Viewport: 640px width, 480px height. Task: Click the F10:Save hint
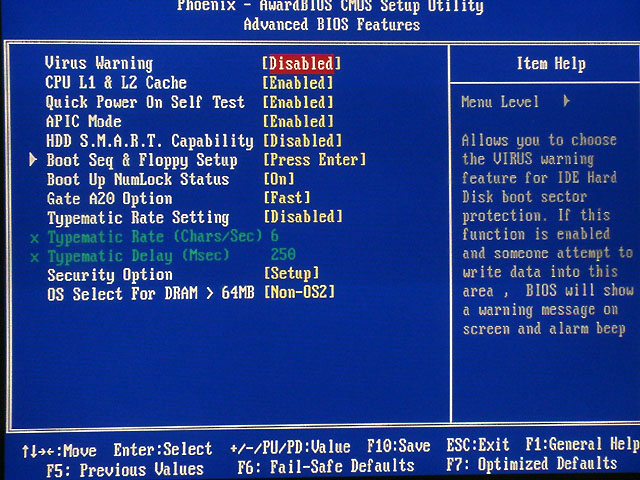pyautogui.click(x=399, y=446)
